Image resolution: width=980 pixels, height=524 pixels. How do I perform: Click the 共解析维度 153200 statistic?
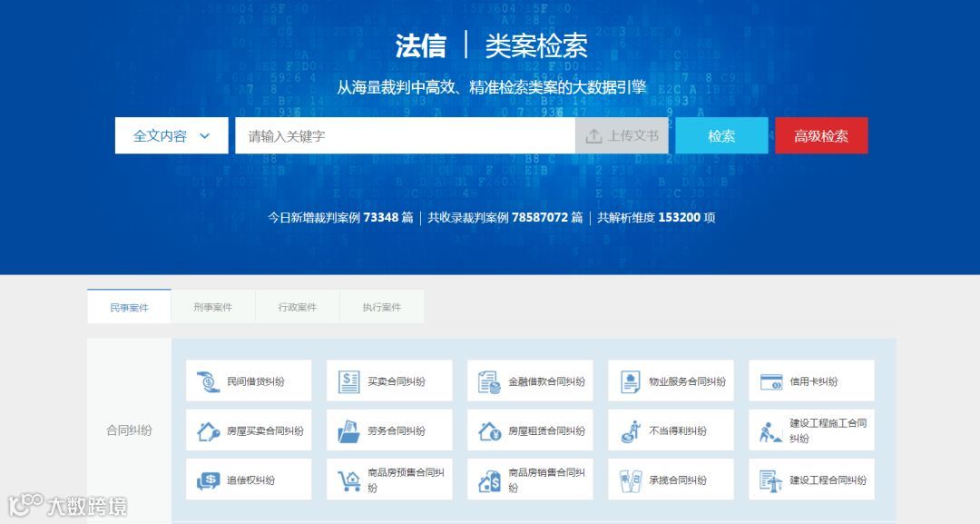[656, 218]
